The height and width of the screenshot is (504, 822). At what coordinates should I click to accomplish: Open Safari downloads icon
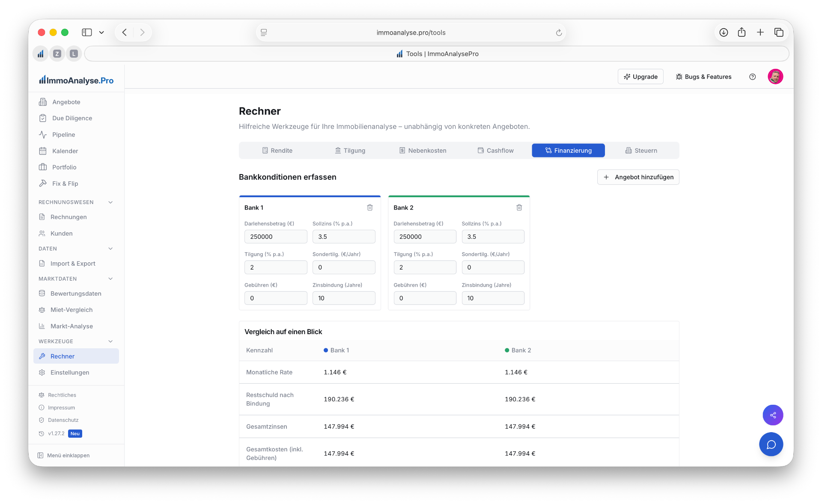click(724, 33)
